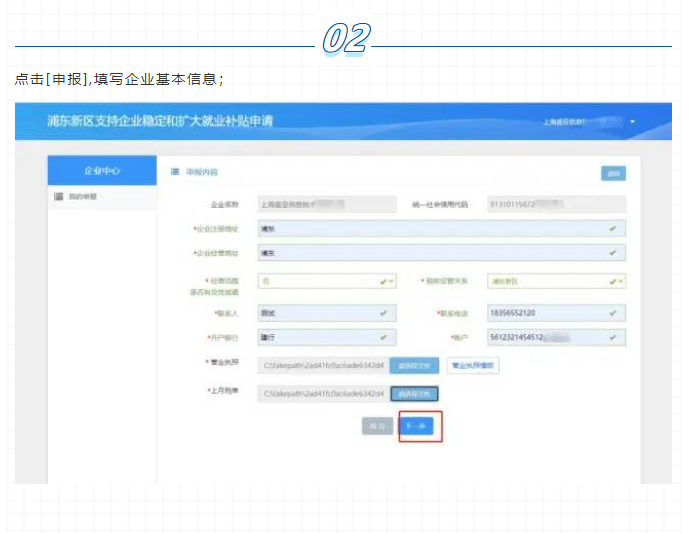
Task: Open 我的申报 in the sidebar
Action: coord(82,197)
